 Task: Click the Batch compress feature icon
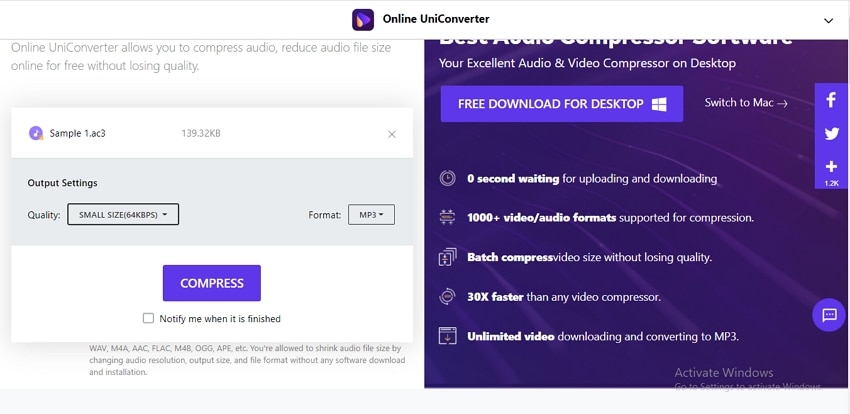pyautogui.click(x=447, y=257)
